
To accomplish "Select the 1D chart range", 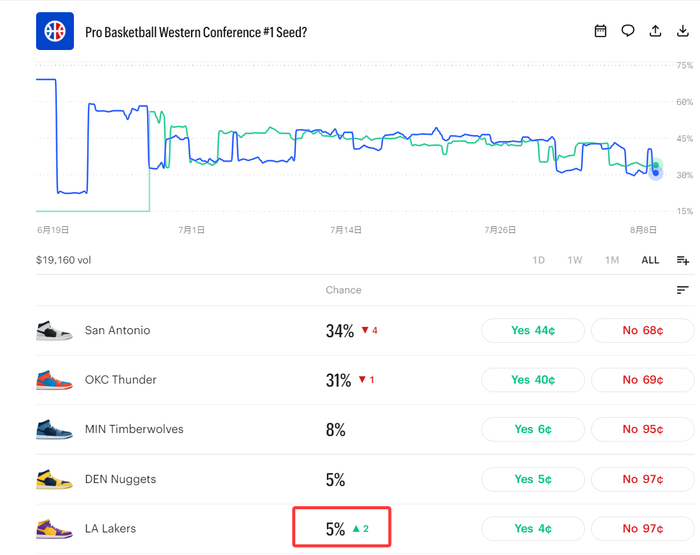I will [x=538, y=260].
